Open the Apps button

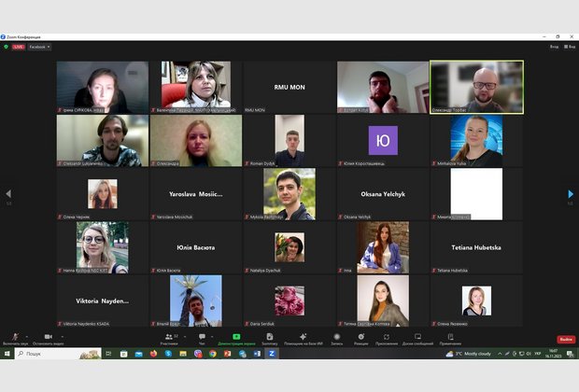387,339
